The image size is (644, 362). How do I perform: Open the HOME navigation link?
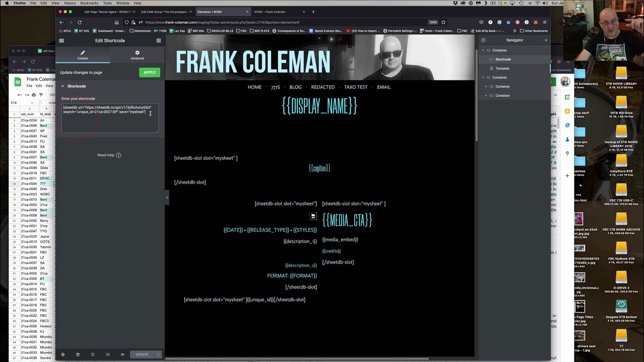255,87
